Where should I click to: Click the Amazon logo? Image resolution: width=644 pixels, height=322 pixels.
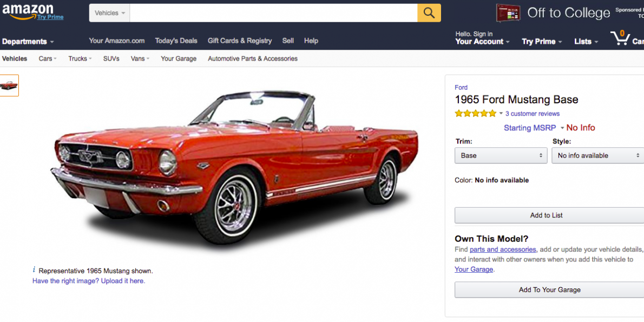[28, 11]
